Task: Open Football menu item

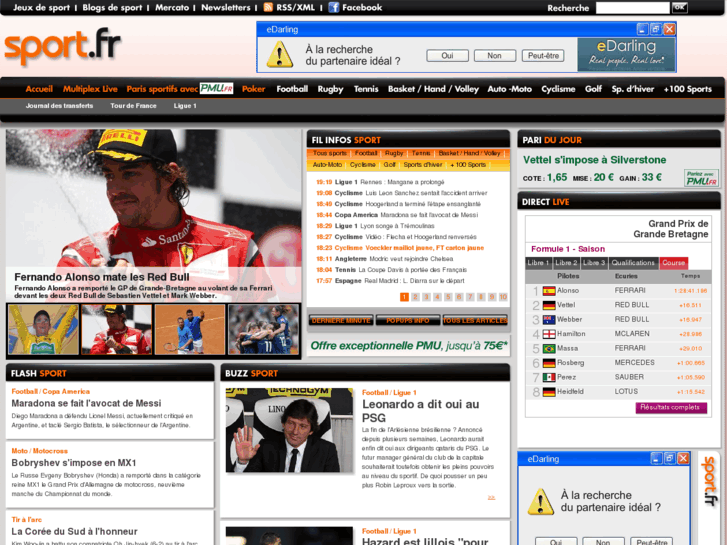Action: coord(292,89)
